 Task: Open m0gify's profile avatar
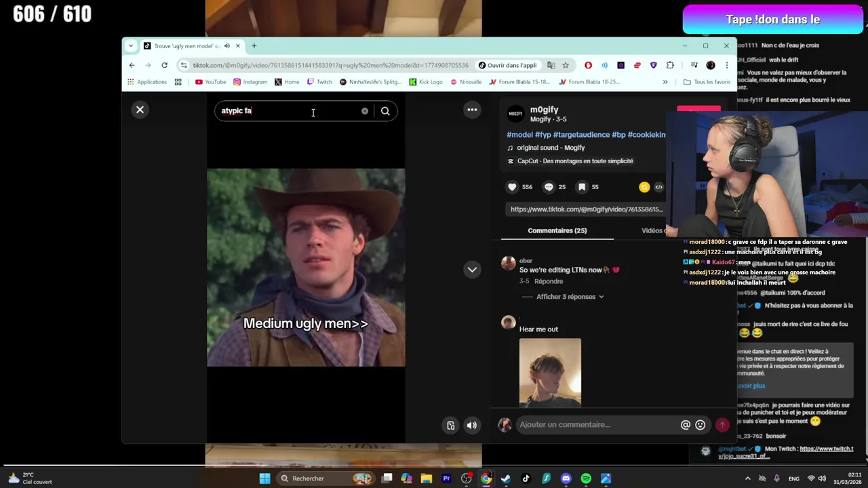pos(515,114)
